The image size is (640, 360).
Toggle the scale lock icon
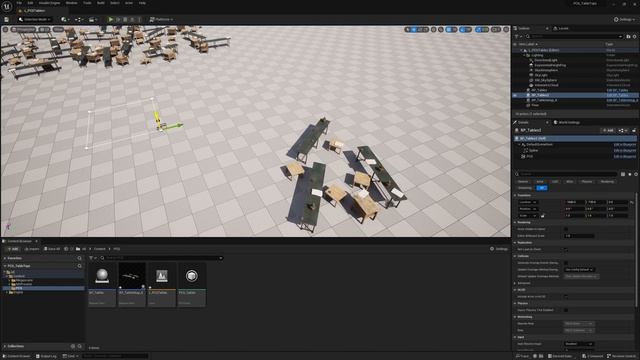tap(542, 216)
